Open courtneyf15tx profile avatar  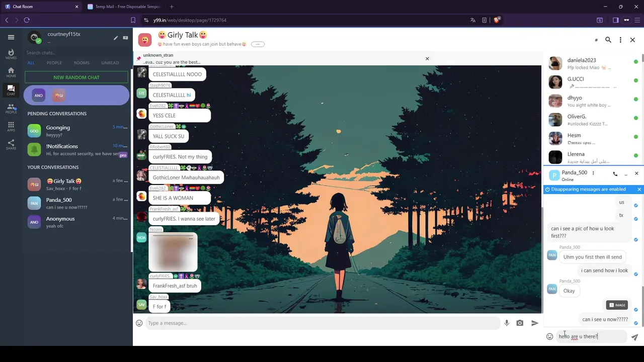[35, 38]
